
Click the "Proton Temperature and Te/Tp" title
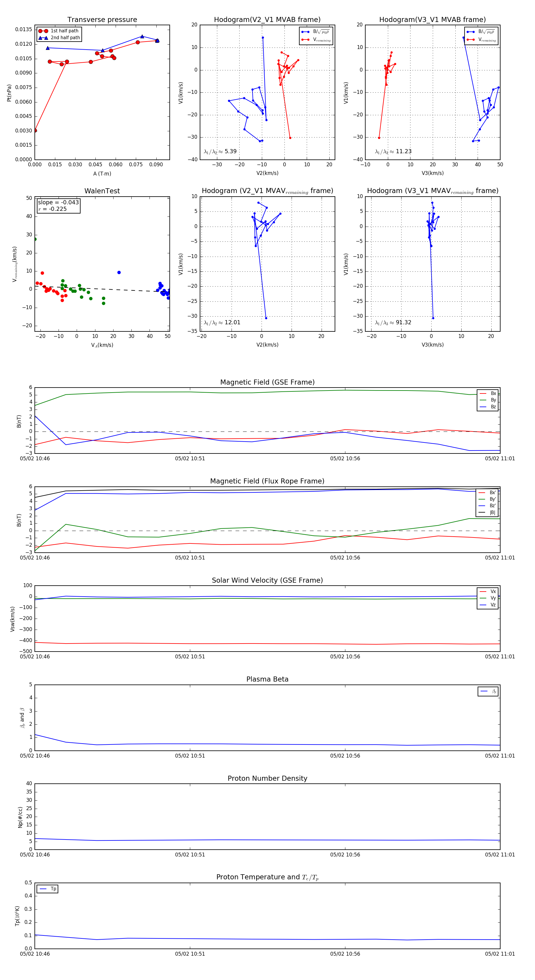(267, 877)
